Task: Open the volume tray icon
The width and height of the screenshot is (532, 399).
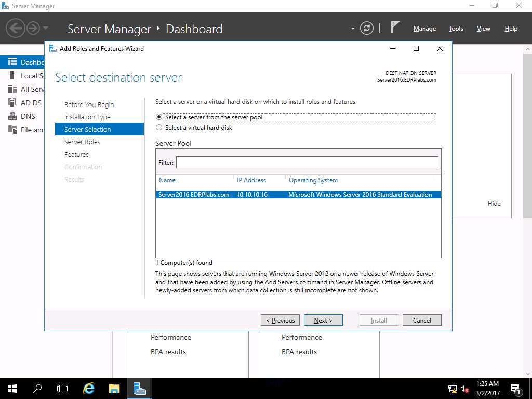Action: [x=465, y=389]
